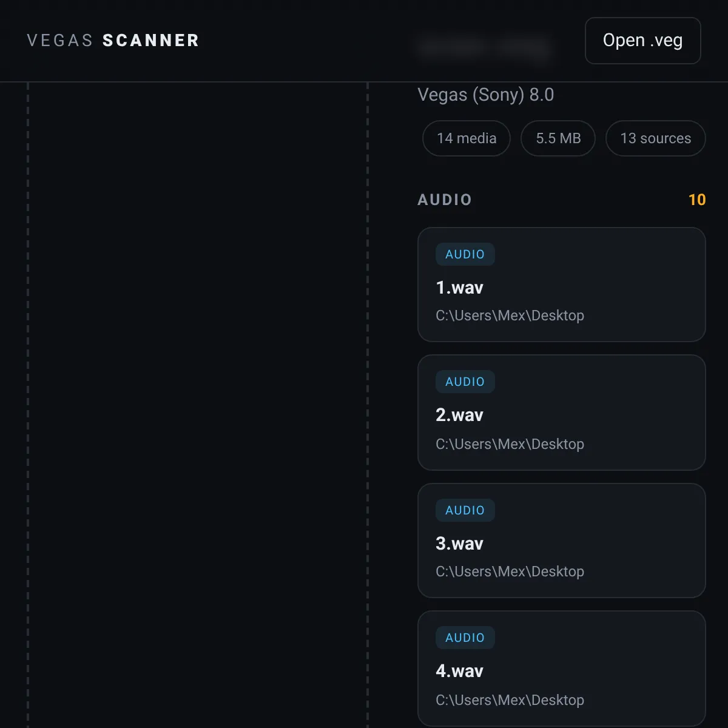Screen dimensions: 728x728
Task: Open the 2.wav file name
Action: tap(459, 415)
